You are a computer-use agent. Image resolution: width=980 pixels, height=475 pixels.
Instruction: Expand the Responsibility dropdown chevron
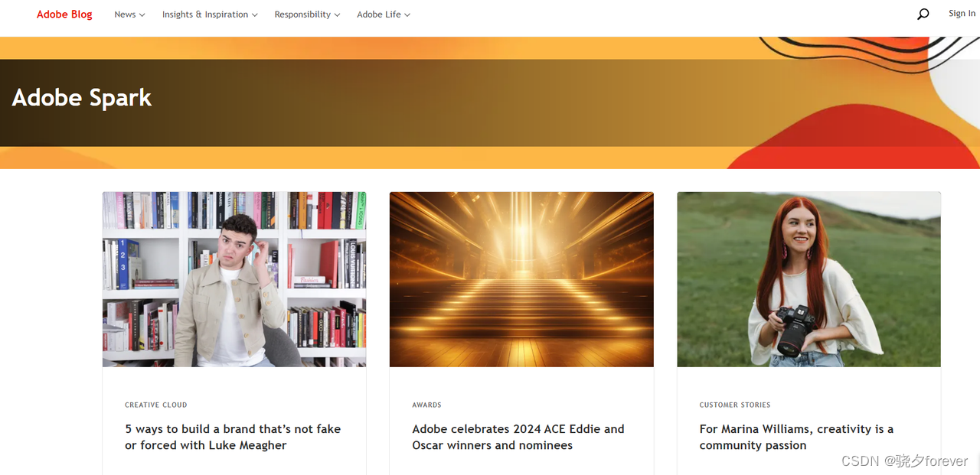[337, 15]
